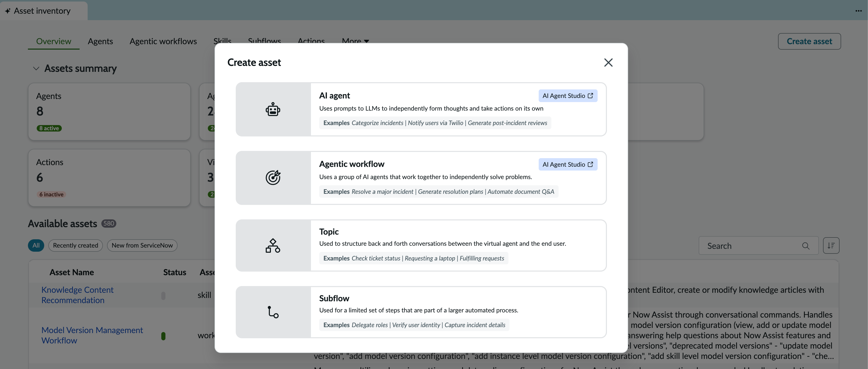Image resolution: width=868 pixels, height=369 pixels.
Task: Click the Topic examples line
Action: [414, 258]
